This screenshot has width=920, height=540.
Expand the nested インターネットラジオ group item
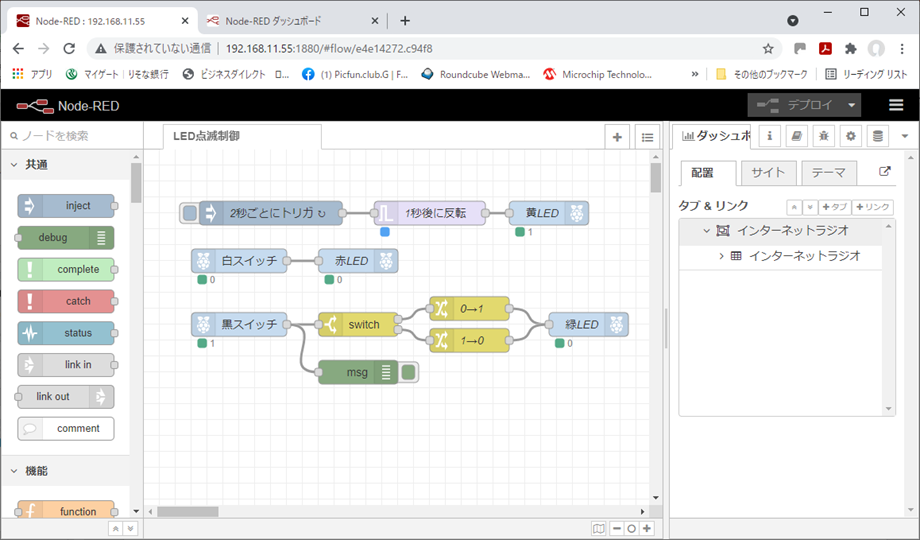pyautogui.click(x=721, y=256)
